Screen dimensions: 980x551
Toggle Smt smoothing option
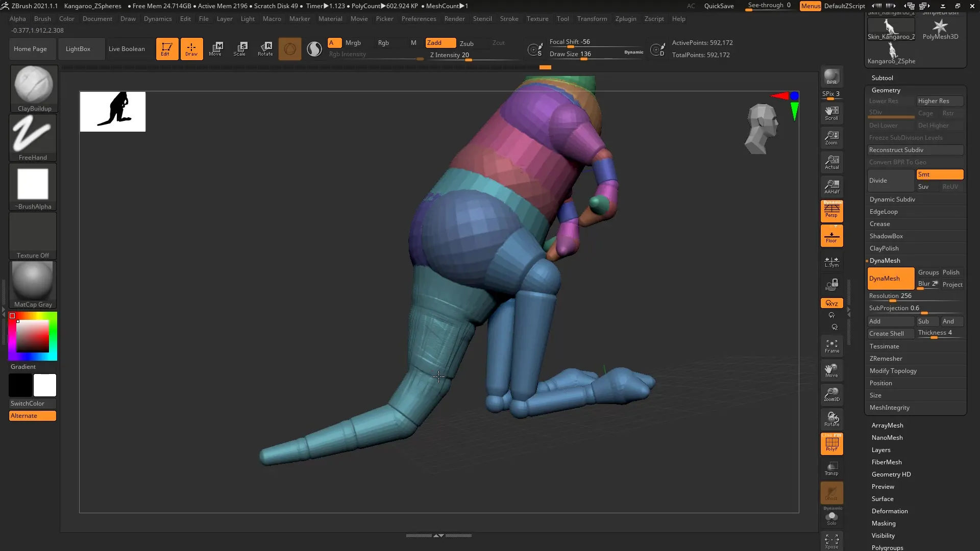coord(940,174)
